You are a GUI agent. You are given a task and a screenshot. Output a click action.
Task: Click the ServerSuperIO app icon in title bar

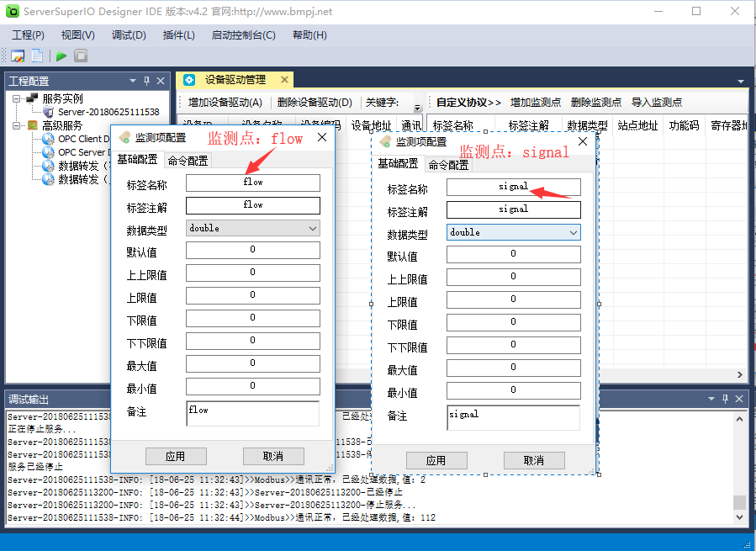pyautogui.click(x=13, y=11)
